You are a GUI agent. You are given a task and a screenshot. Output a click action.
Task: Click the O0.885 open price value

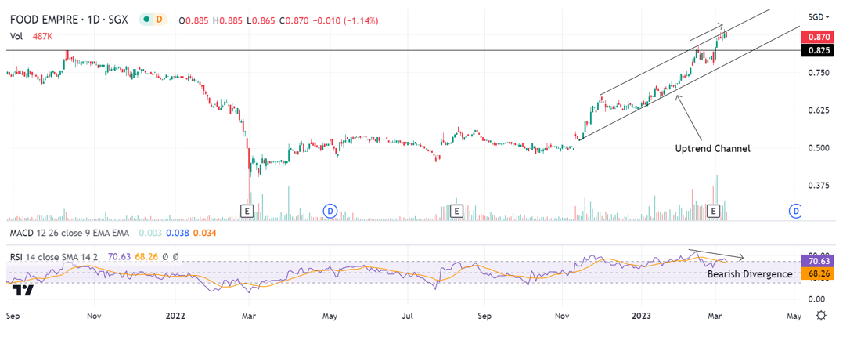193,20
